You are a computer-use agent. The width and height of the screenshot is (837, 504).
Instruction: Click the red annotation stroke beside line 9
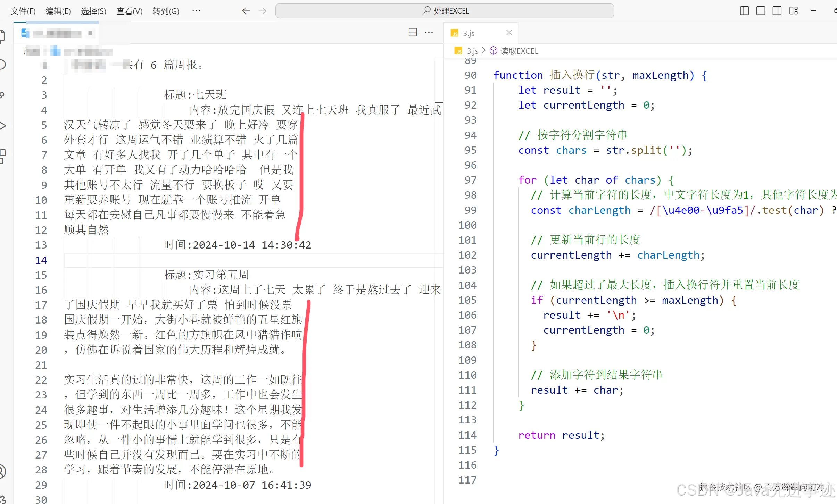(302, 184)
